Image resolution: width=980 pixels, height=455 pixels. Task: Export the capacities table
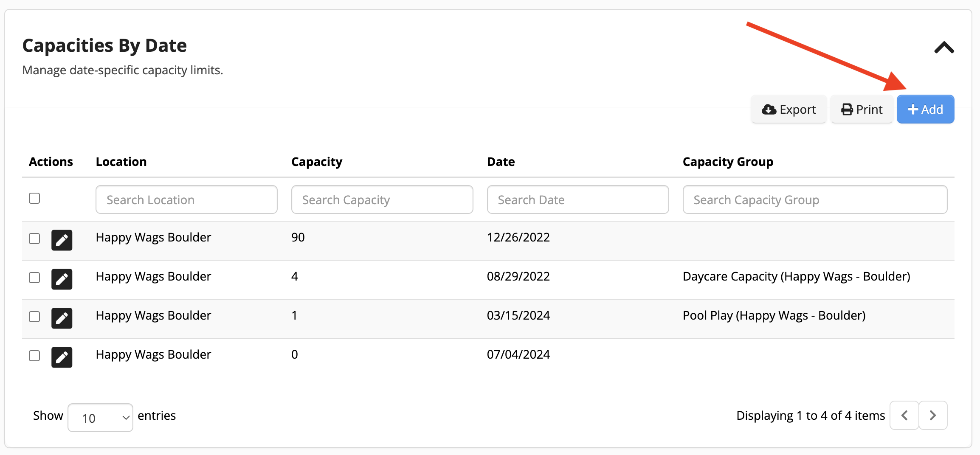coord(789,110)
